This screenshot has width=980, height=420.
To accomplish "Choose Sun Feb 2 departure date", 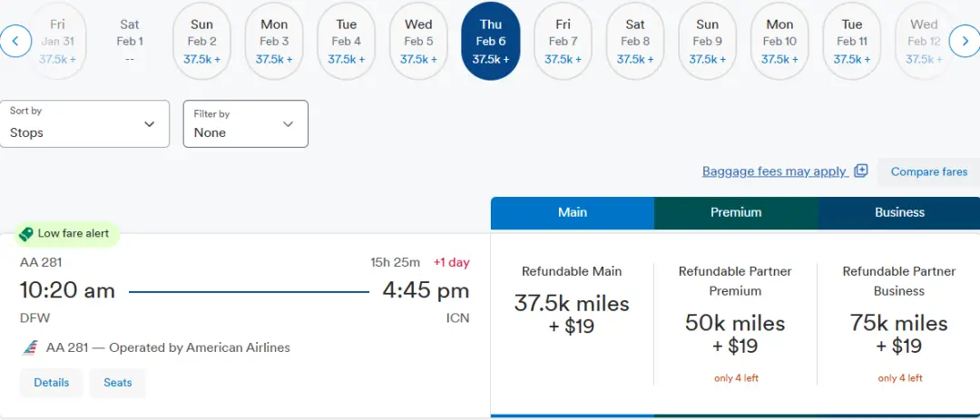I will click(x=201, y=41).
